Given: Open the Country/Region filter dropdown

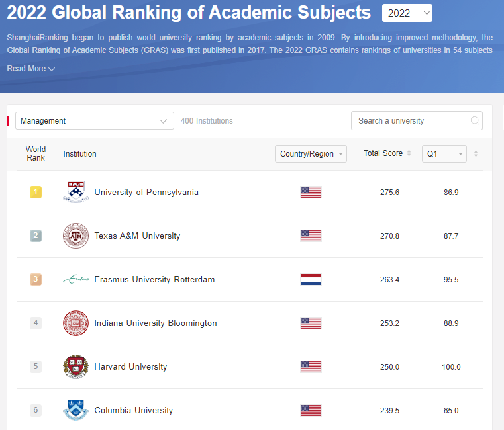Looking at the screenshot, I should [311, 154].
